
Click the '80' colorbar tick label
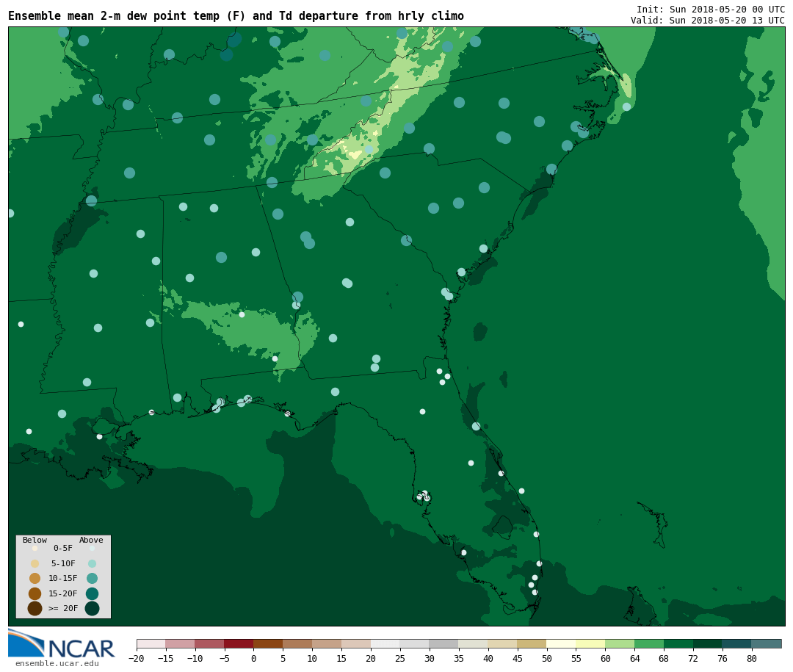752,658
